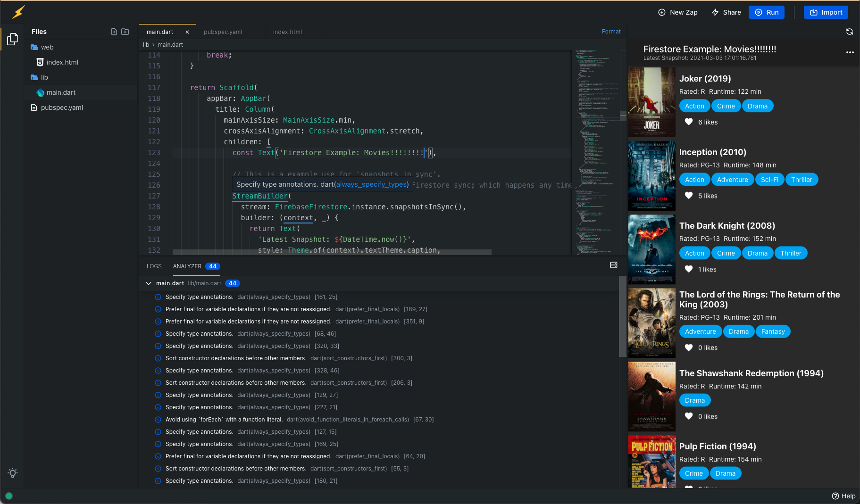Click the Zapp lightning logo
This screenshot has width=860, height=504.
tap(17, 12)
